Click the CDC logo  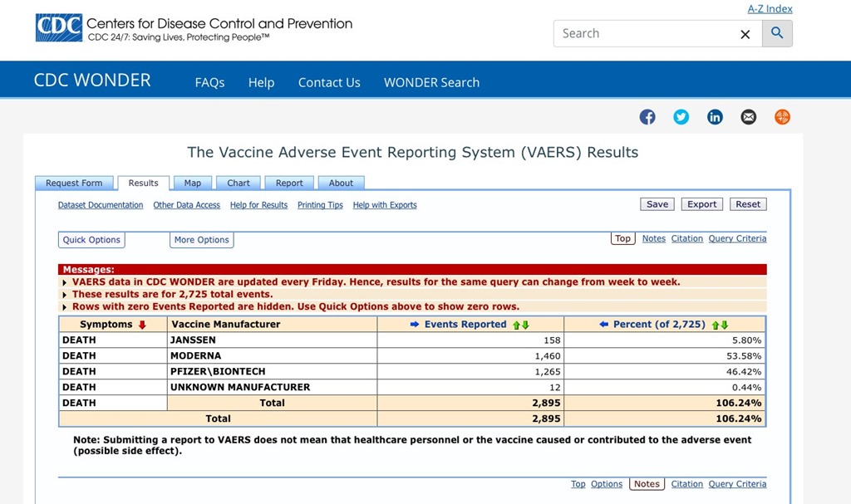pyautogui.click(x=59, y=27)
